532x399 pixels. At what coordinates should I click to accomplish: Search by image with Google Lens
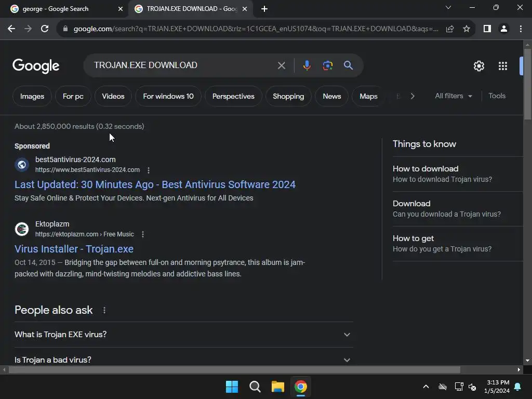[x=327, y=65]
